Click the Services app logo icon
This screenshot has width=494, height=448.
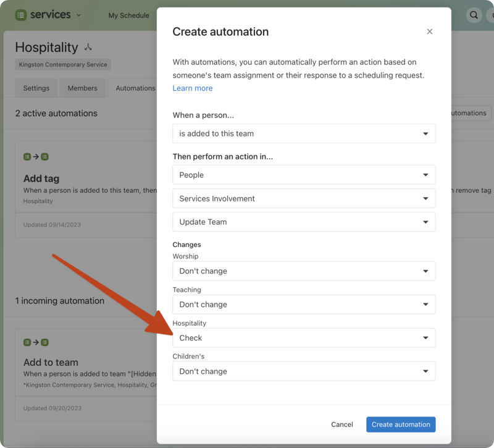(x=21, y=15)
